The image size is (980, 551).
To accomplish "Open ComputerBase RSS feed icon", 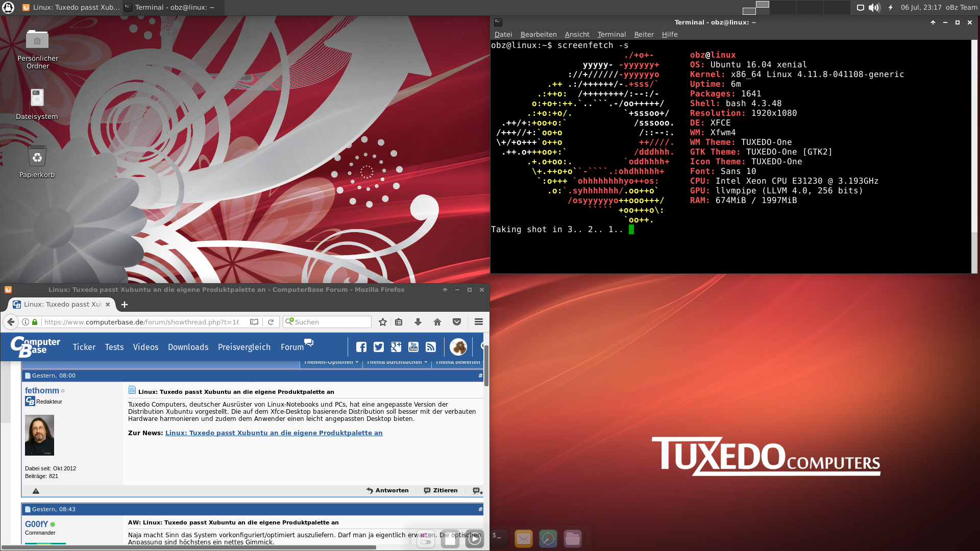I will (x=431, y=347).
